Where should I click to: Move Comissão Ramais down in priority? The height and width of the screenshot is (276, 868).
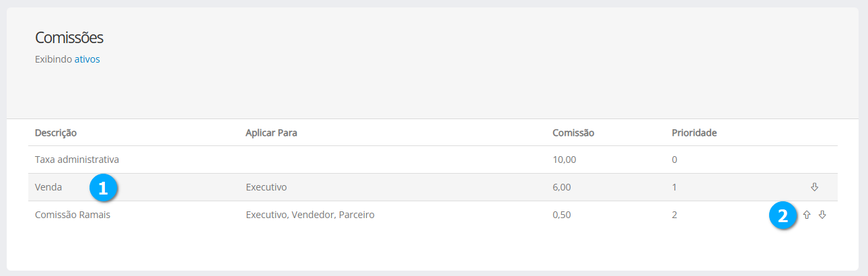coord(822,215)
